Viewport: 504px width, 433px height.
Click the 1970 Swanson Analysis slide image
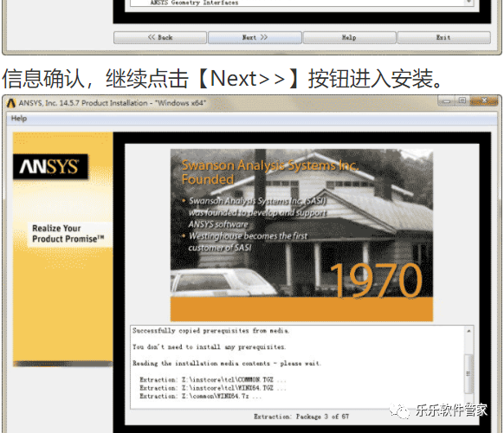301,235
